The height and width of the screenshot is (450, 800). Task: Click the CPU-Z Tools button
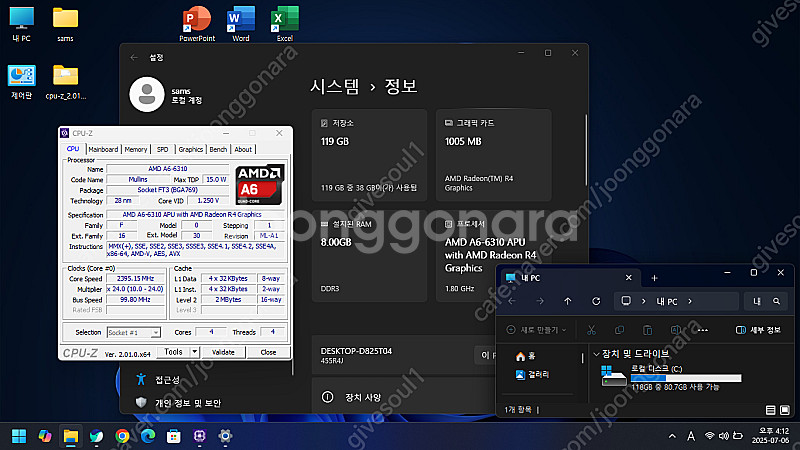click(173, 352)
